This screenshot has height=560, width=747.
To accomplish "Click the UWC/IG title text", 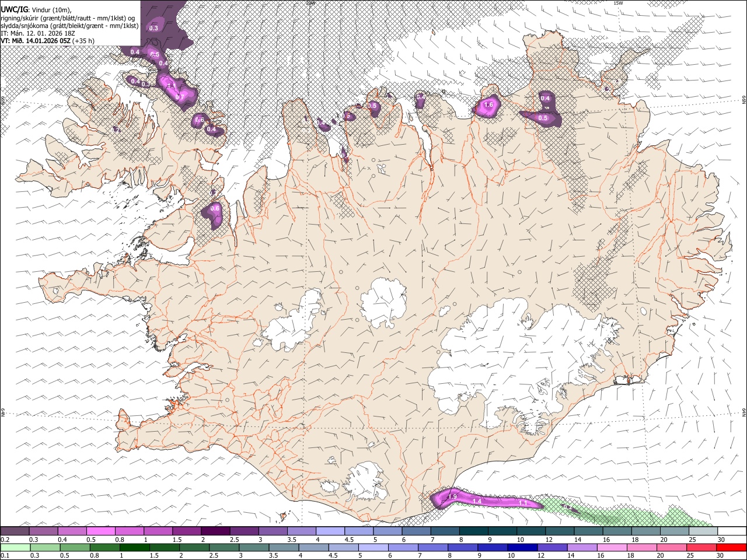I will click(x=13, y=9).
